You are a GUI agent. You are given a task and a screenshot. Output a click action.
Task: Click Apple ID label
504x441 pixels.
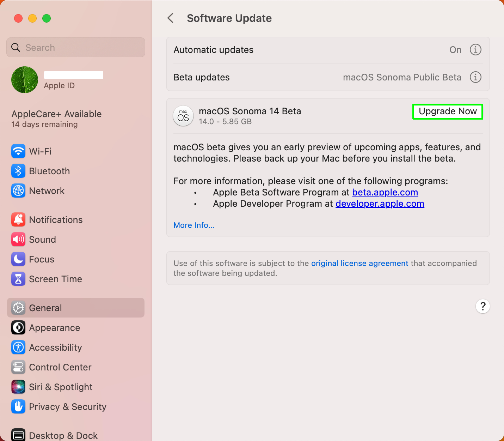click(x=59, y=86)
